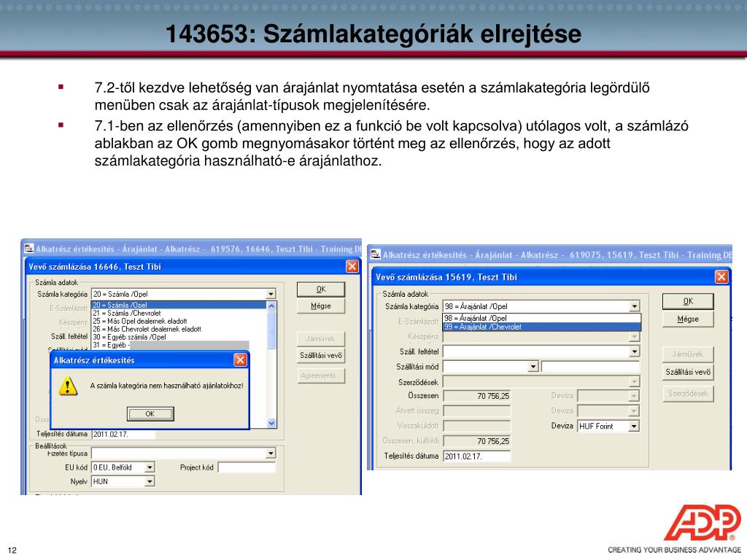Close the Alkatrész értékesítés warning dialog
Screen dimensions: 747x560
click(240, 360)
